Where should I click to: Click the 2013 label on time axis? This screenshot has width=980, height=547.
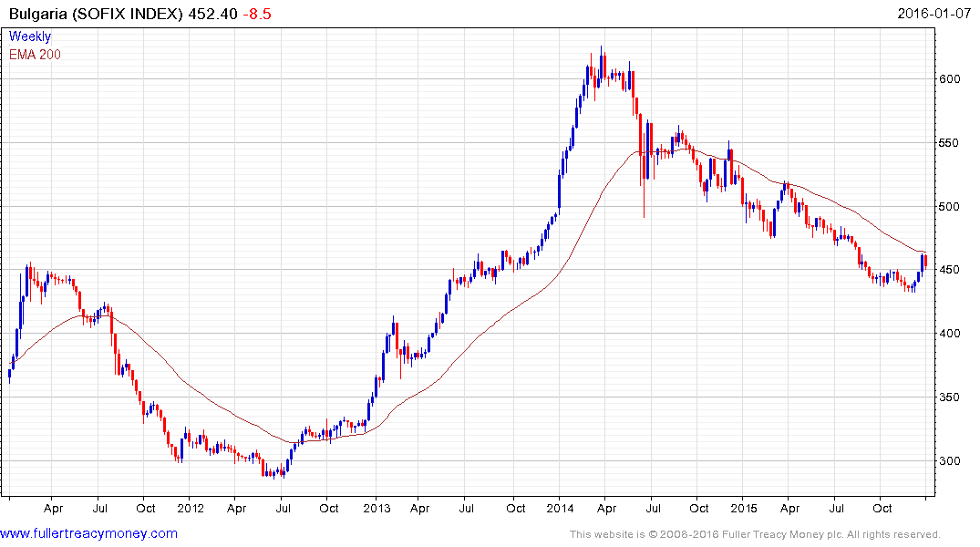tap(377, 508)
